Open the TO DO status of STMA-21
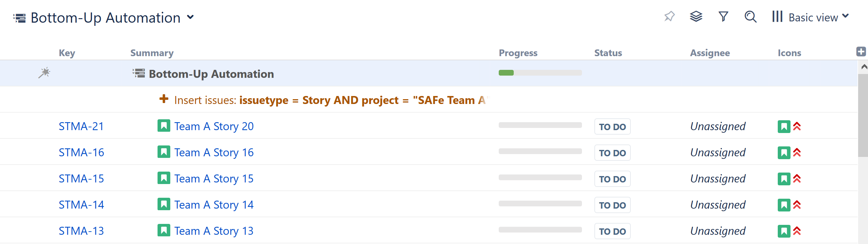Image resolution: width=868 pixels, height=244 pixels. coord(612,127)
